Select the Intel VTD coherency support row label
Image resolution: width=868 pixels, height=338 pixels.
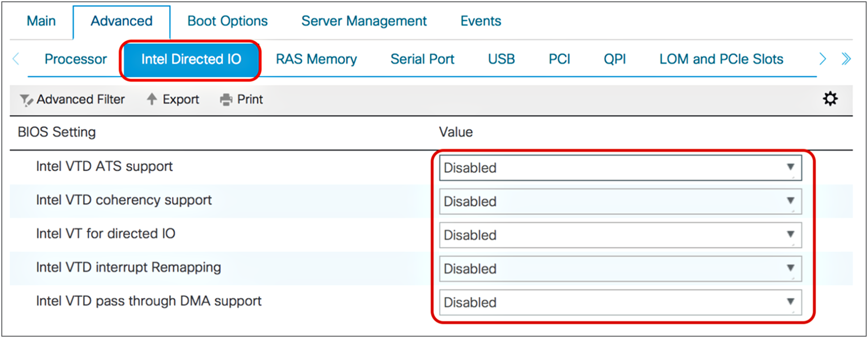click(x=124, y=200)
